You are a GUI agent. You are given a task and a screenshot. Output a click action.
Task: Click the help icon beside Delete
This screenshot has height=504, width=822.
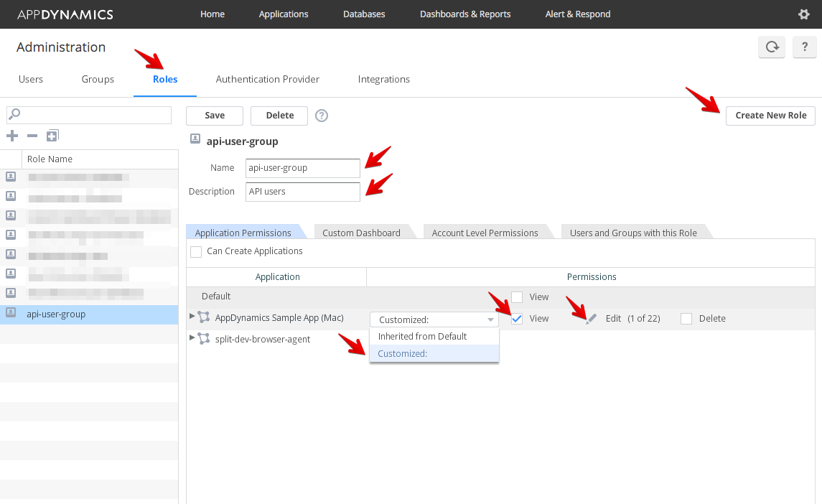pyautogui.click(x=322, y=116)
